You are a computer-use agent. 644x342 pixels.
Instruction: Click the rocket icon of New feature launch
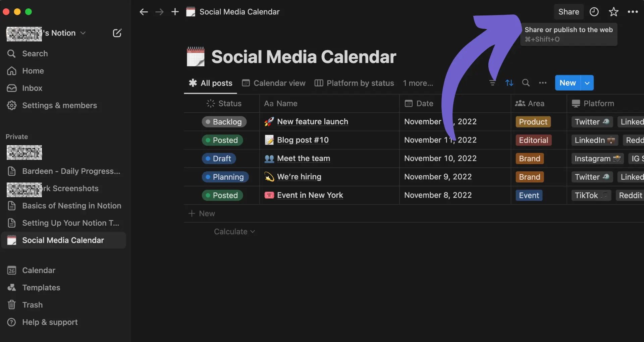(x=269, y=122)
